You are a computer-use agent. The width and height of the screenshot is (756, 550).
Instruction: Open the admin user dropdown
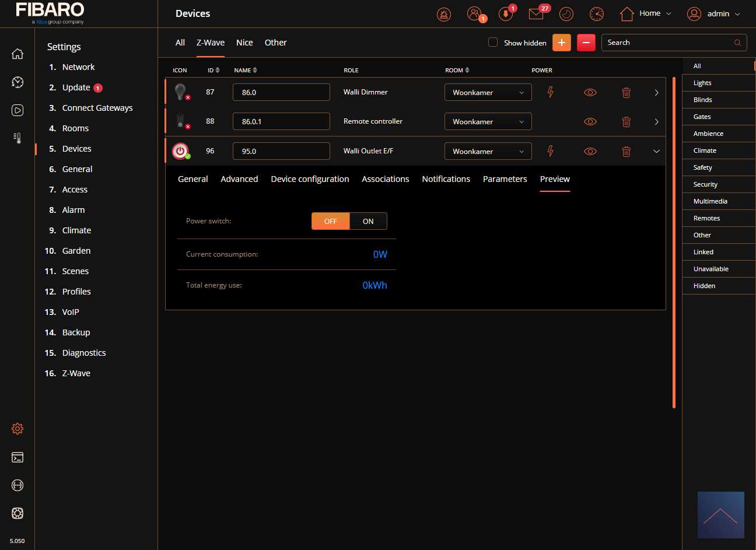coord(714,14)
